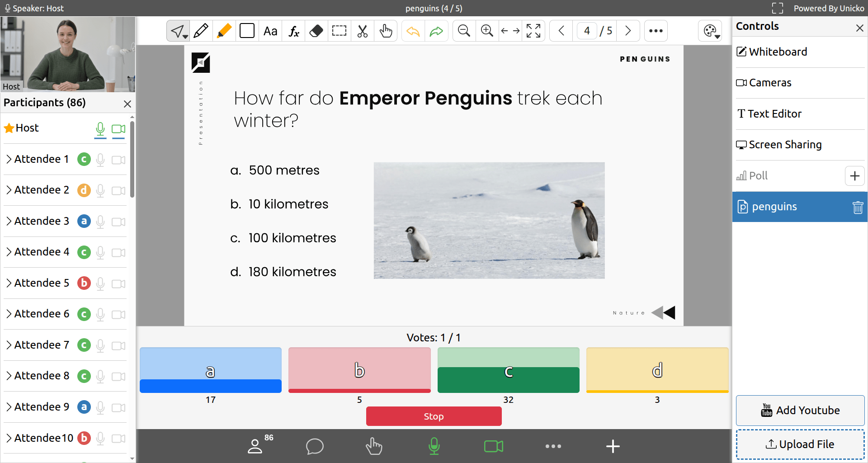Stop the running poll
Screen dimensions: 868x463
[434, 416]
